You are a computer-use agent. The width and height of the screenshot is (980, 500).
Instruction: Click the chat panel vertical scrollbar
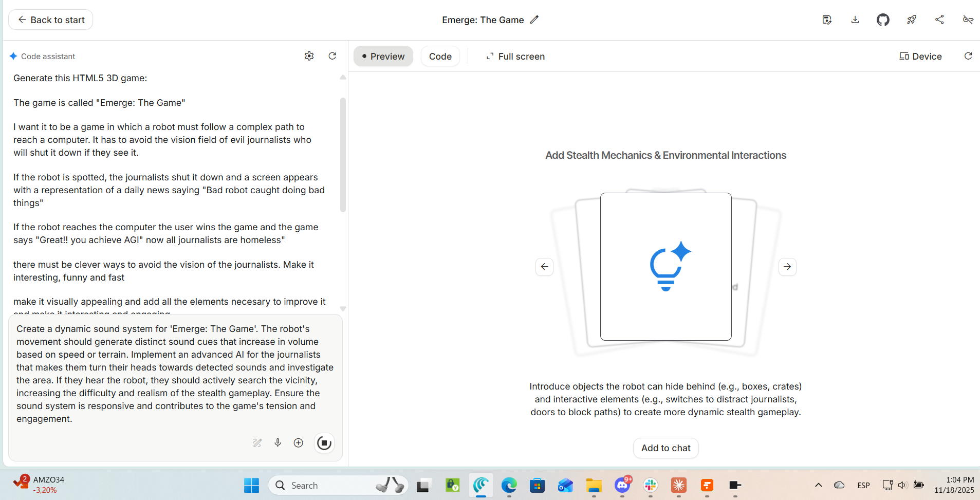pos(343,154)
